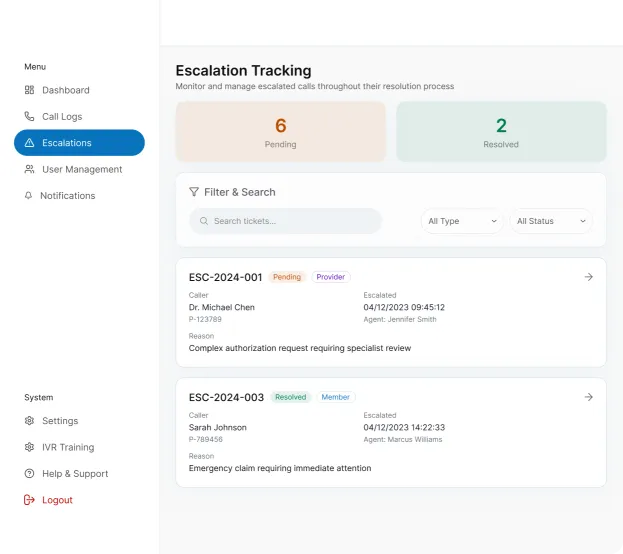Focus the Search tickets input field

tap(290, 221)
